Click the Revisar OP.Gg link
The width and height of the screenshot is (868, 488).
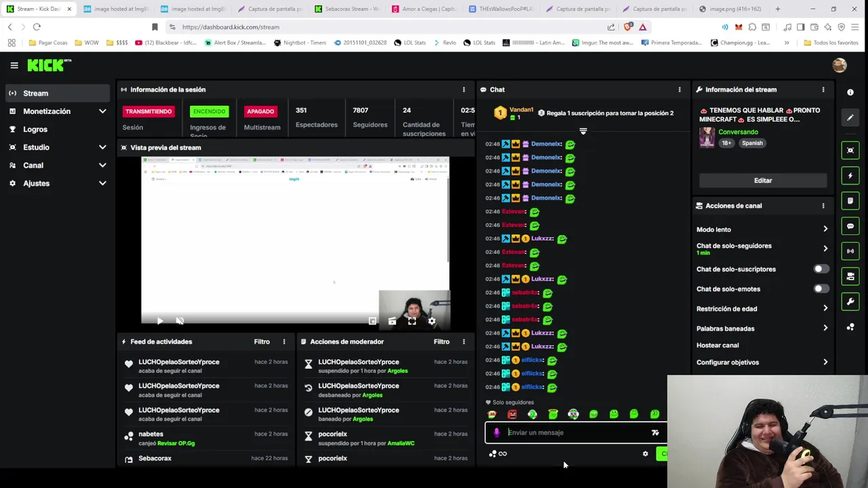176,443
